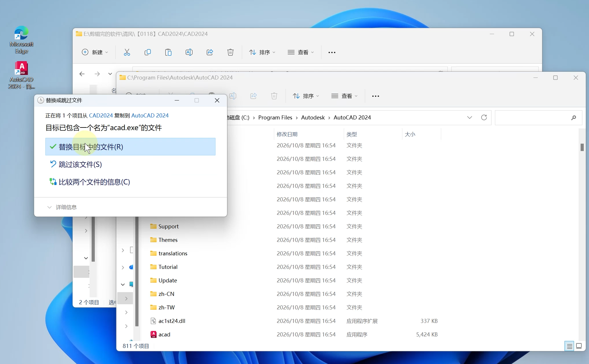Open ellipsis menu in AutoCAD 2024 window
This screenshot has width=589, height=364.
(376, 96)
